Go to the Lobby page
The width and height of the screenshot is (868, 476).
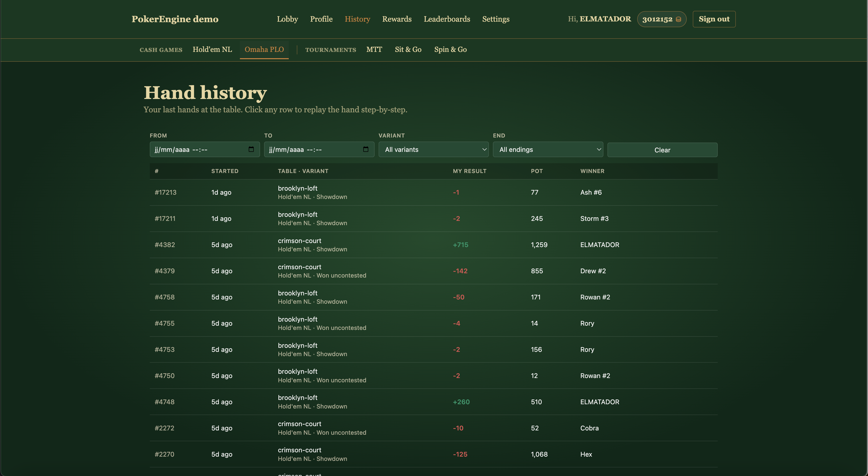287,19
